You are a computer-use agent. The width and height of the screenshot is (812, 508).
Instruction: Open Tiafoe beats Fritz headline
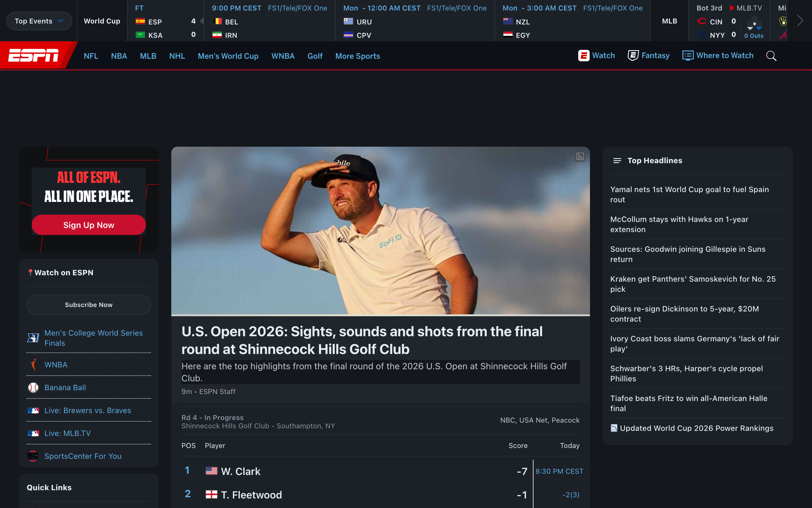pos(689,403)
